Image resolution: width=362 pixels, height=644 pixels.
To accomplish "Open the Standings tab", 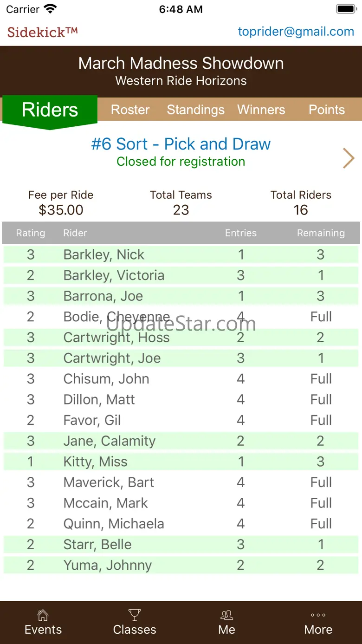I will click(x=195, y=110).
